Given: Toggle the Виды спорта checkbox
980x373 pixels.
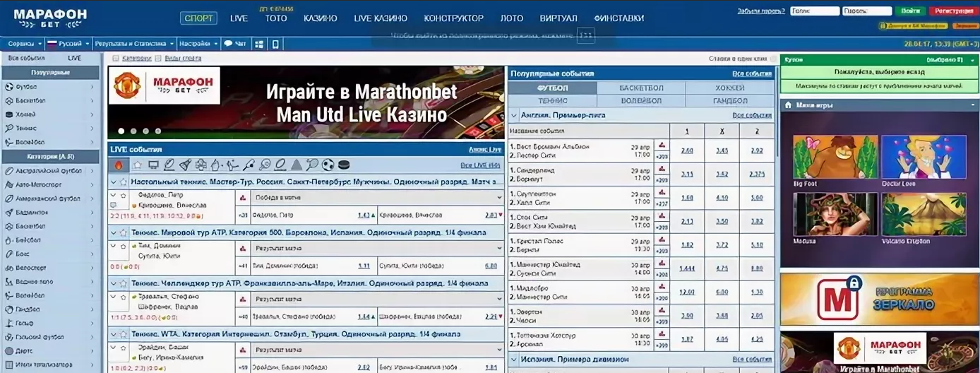Looking at the screenshot, I should (x=158, y=59).
